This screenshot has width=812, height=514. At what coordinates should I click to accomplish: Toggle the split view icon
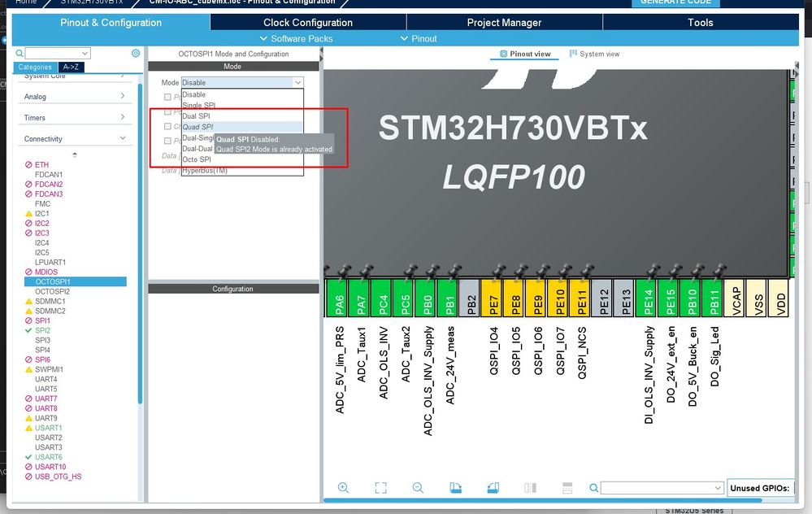click(x=530, y=488)
